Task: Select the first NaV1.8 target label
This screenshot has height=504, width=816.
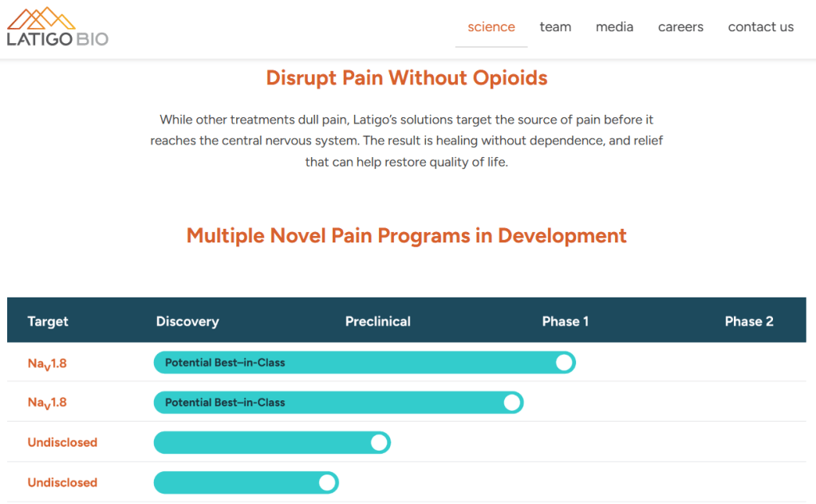Action: 47,364
